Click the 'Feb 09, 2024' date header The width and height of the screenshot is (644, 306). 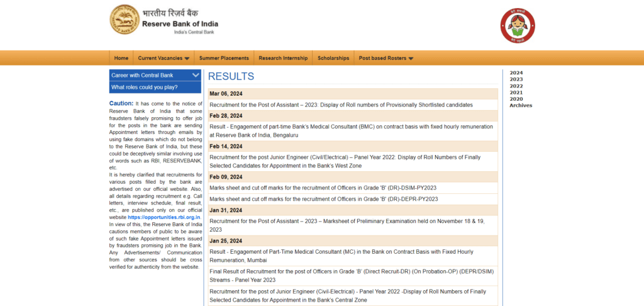353,177
